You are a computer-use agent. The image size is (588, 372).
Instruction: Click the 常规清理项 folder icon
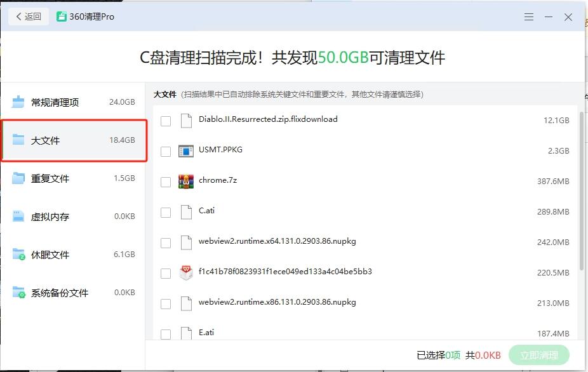pos(18,102)
